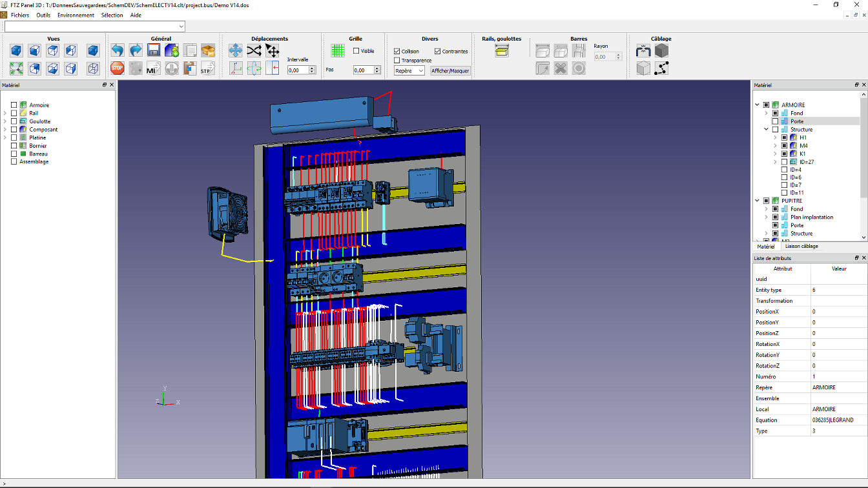Viewport: 868px width, 488px height.
Task: Click the connected-dots wiring path icon in Câblage
Action: pyautogui.click(x=661, y=68)
